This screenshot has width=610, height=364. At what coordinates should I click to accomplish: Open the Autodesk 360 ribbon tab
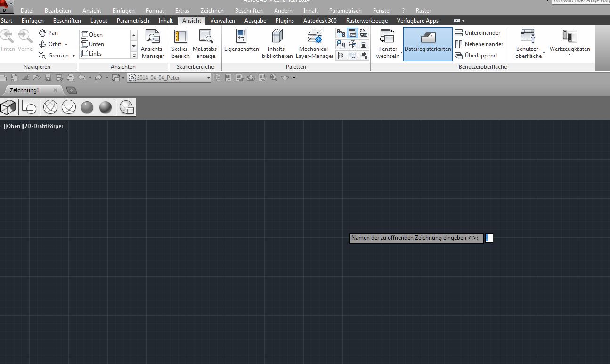320,21
